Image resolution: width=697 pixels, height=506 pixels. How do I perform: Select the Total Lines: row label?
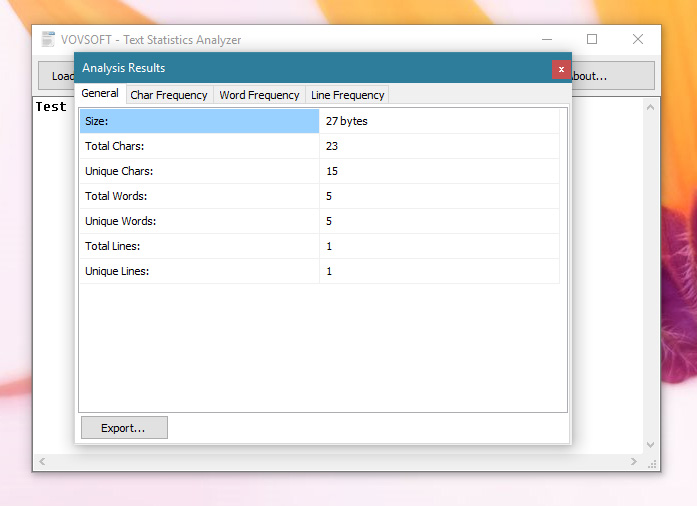point(200,246)
